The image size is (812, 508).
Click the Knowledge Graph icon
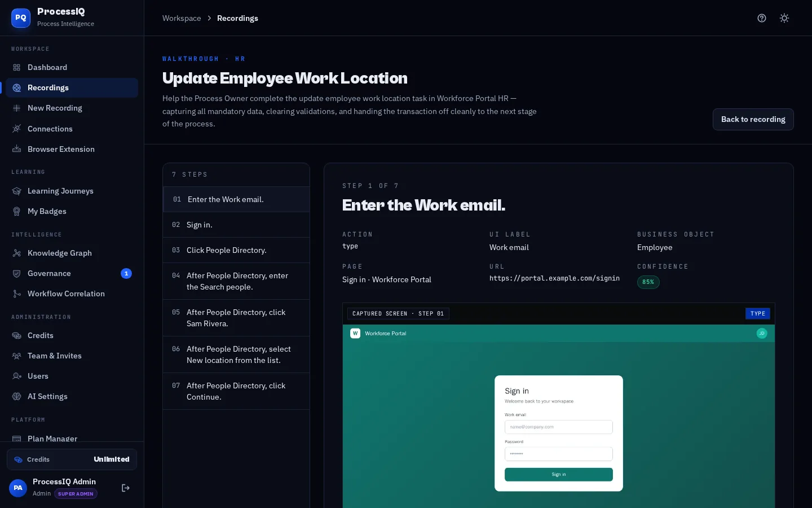(x=17, y=253)
